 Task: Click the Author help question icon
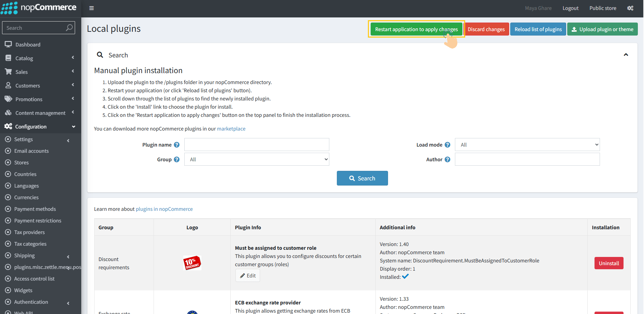447,160
